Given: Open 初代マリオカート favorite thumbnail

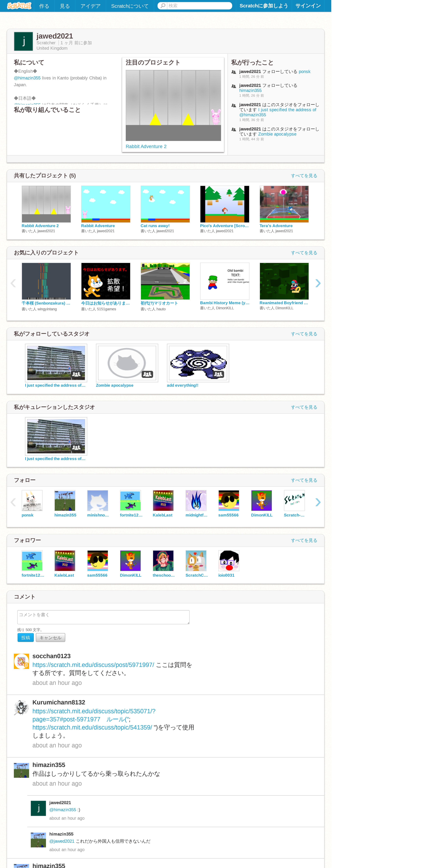Looking at the screenshot, I should [165, 281].
